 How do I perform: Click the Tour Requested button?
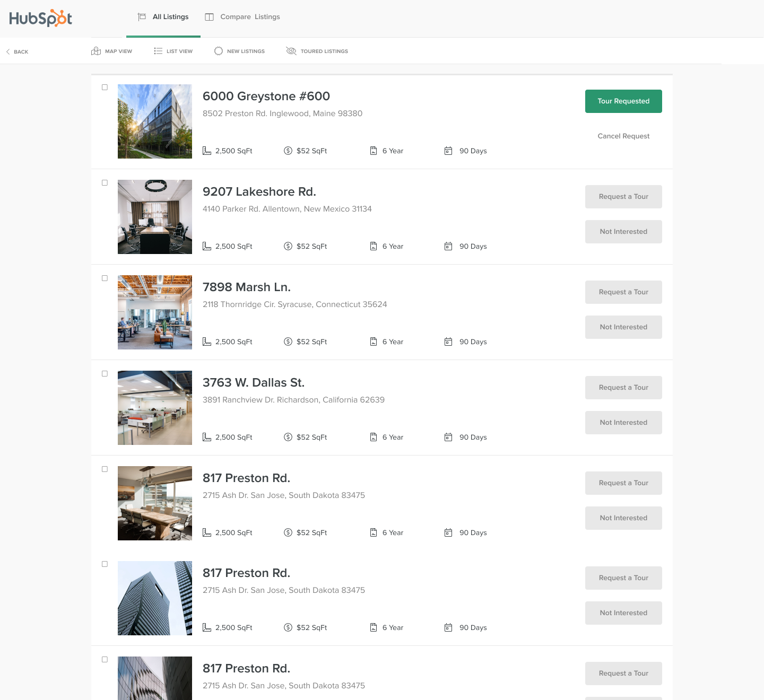click(x=623, y=101)
